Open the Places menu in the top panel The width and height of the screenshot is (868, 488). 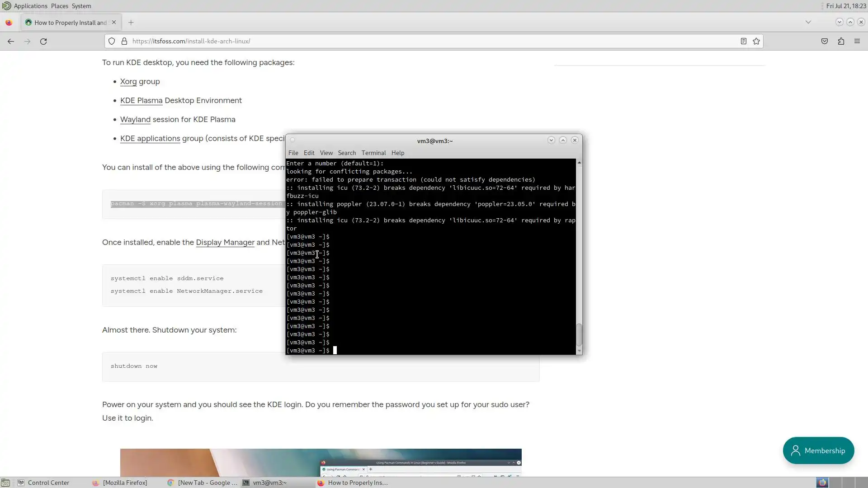tap(59, 6)
